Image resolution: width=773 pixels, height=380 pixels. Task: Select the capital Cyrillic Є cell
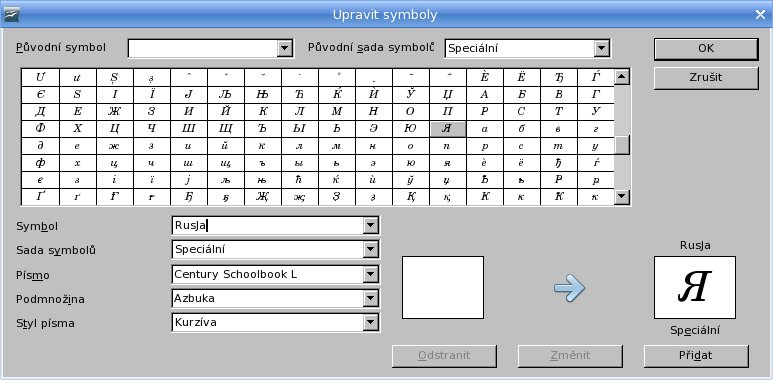point(40,95)
